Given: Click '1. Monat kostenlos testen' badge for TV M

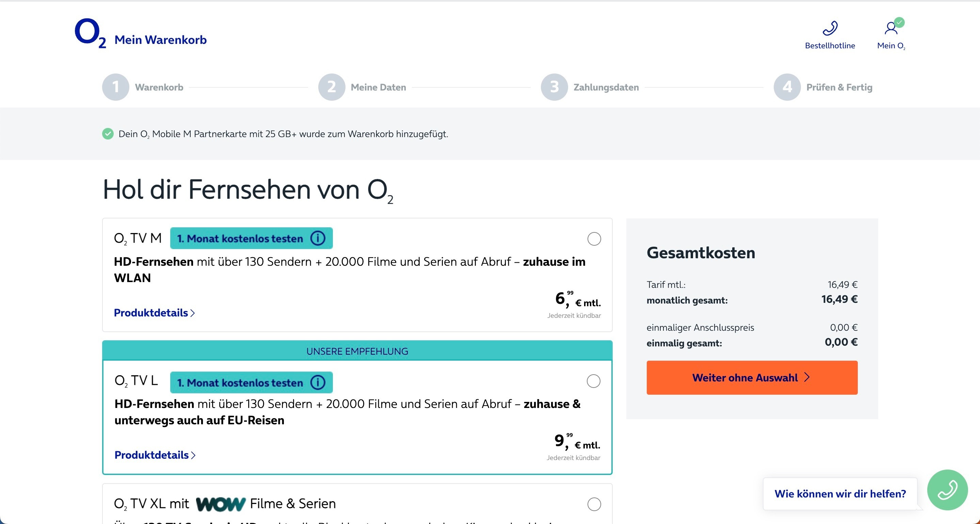Looking at the screenshot, I should click(251, 239).
